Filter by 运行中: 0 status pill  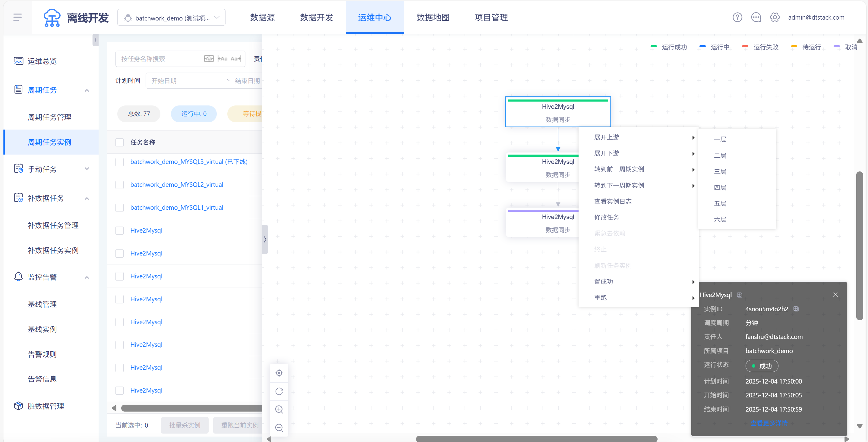(x=194, y=114)
